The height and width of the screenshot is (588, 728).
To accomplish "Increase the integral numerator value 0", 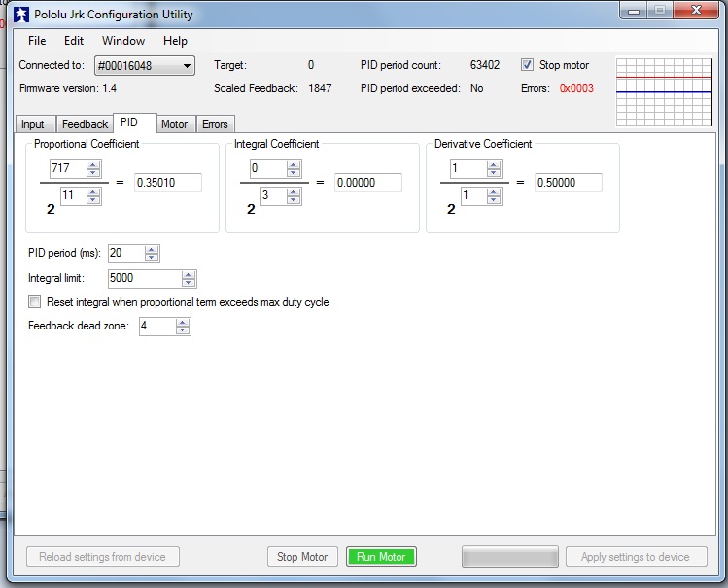I will 294,165.
